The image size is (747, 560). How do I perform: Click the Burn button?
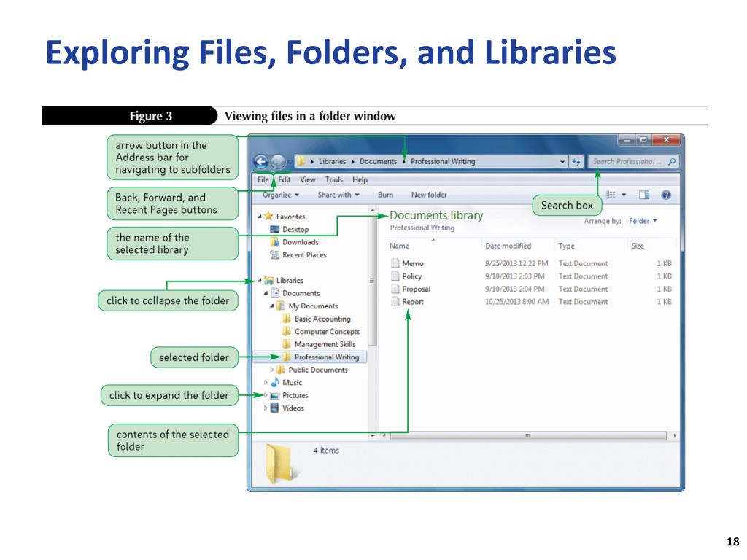[385, 195]
